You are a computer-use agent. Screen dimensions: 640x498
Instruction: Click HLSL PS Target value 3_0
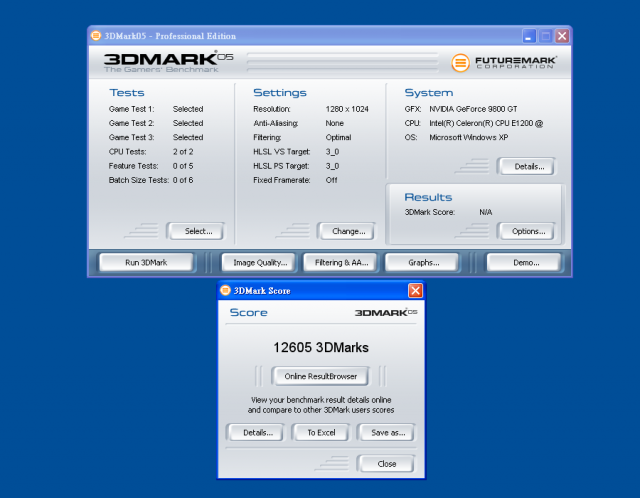(332, 166)
